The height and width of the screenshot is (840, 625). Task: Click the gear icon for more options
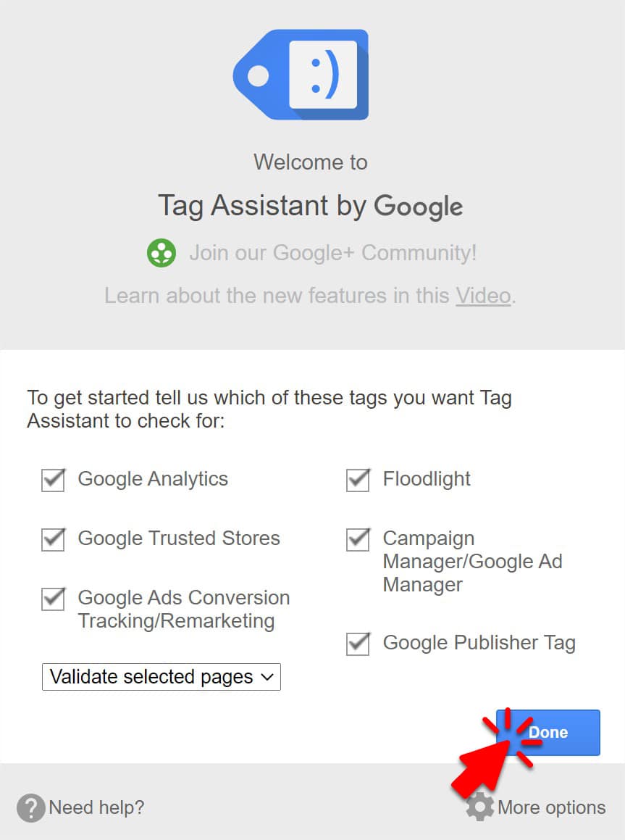(x=479, y=807)
